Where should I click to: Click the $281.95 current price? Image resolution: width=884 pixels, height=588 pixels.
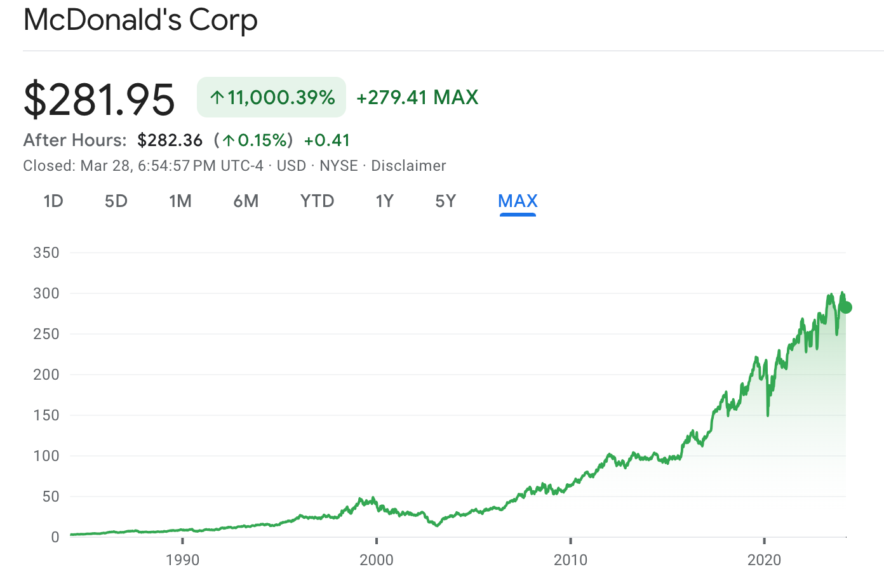[x=99, y=100]
